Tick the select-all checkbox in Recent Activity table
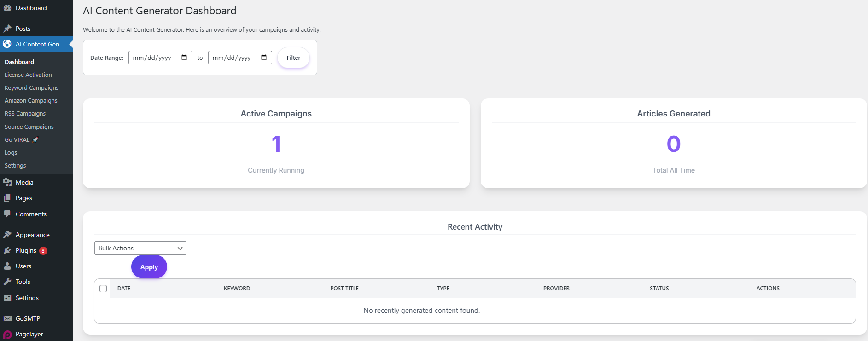868x341 pixels. [103, 289]
